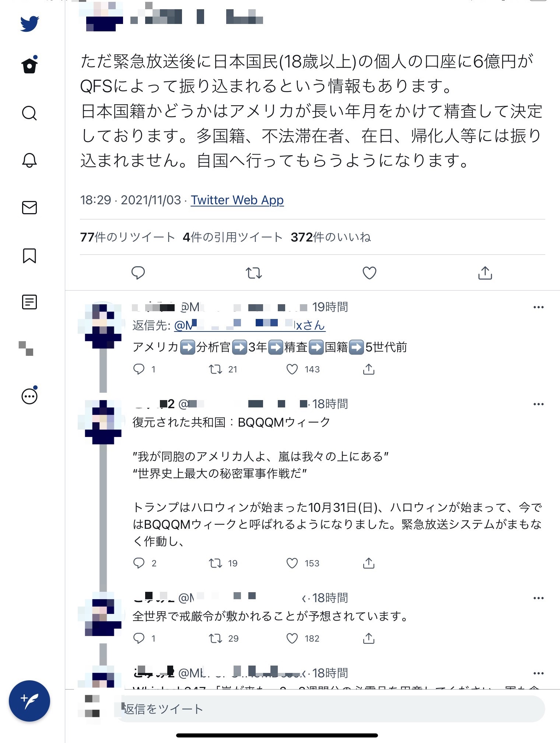This screenshot has height=743, width=560.
Task: Like the main tweet with the heart icon
Action: [370, 273]
